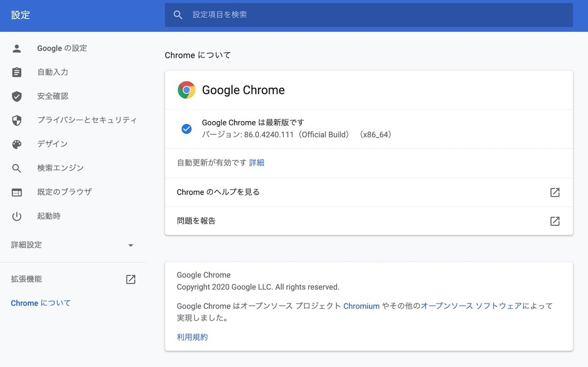Open the 利用規約 link
The image size is (588, 367).
pyautogui.click(x=193, y=337)
